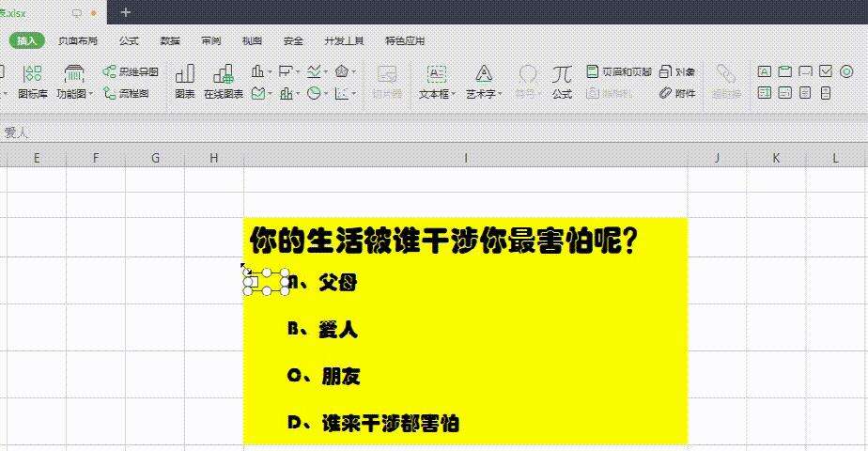Click the option text A、父母
Image resolution: width=868 pixels, height=451 pixels.
pos(323,282)
